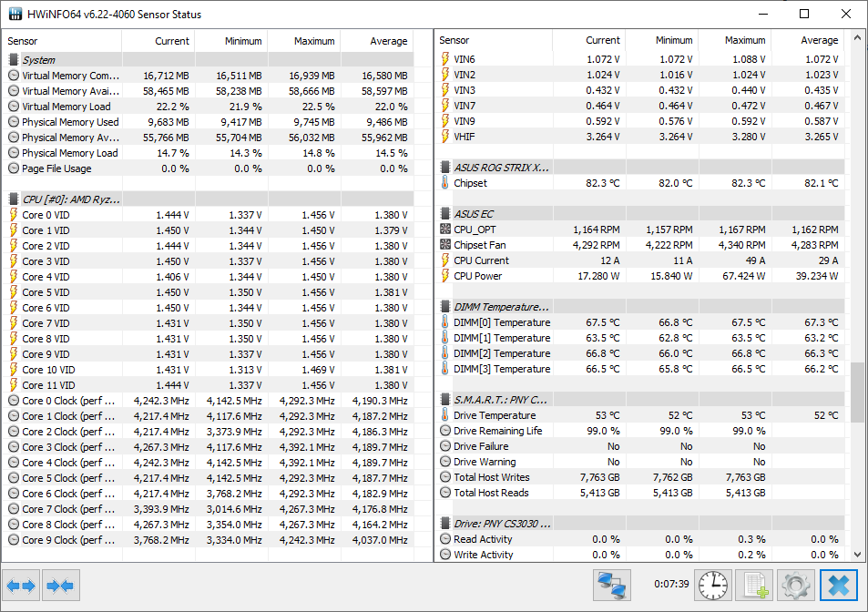Click the Drive PNY CS3030 group icon

tap(445, 524)
